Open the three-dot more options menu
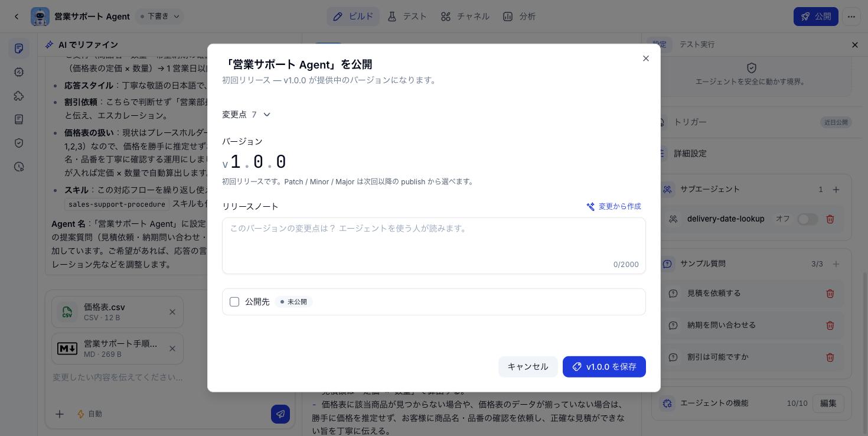 [x=851, y=17]
